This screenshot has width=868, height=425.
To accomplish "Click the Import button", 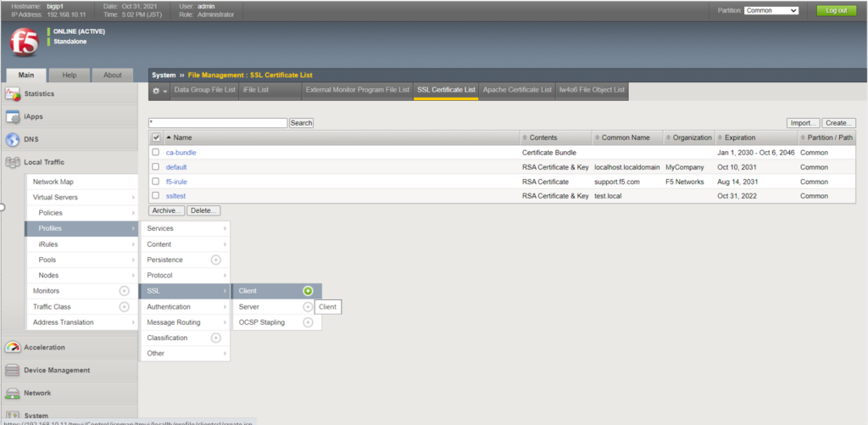I will (802, 123).
